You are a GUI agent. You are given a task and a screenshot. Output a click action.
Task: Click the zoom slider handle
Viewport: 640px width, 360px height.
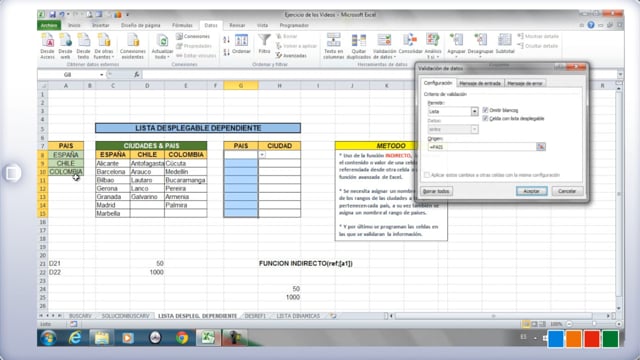[594, 324]
